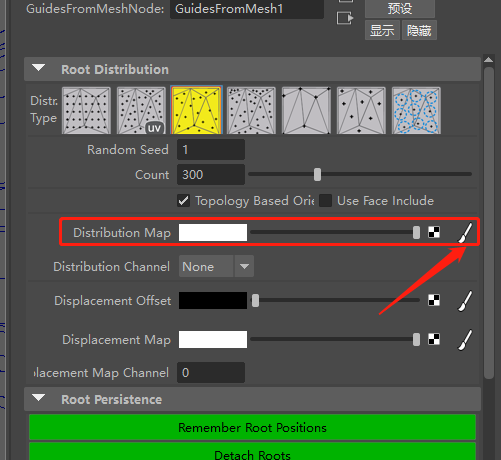
Task: Toggle the Topology Based Orientation checkbox
Action: [183, 201]
